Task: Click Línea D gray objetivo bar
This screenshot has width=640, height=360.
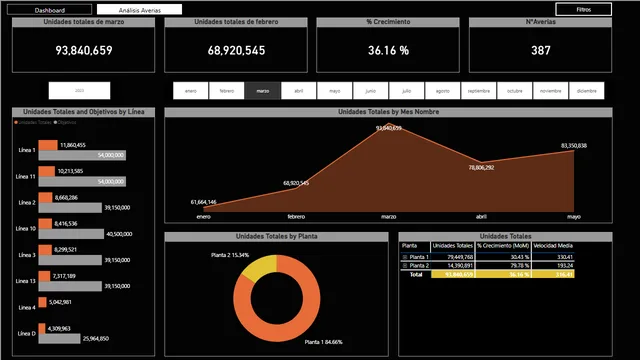Action: click(59, 338)
